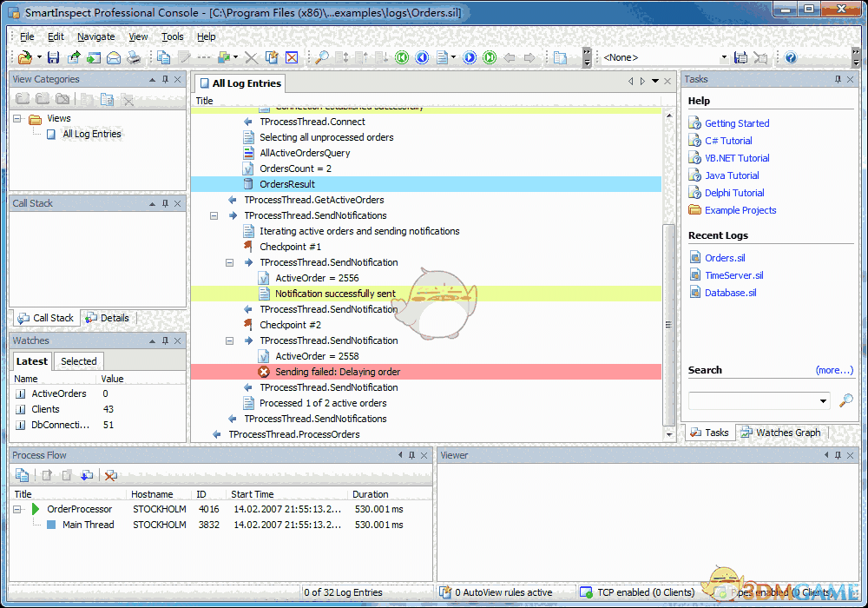
Task: Click the magnifier find icon in the toolbar
Action: point(321,58)
